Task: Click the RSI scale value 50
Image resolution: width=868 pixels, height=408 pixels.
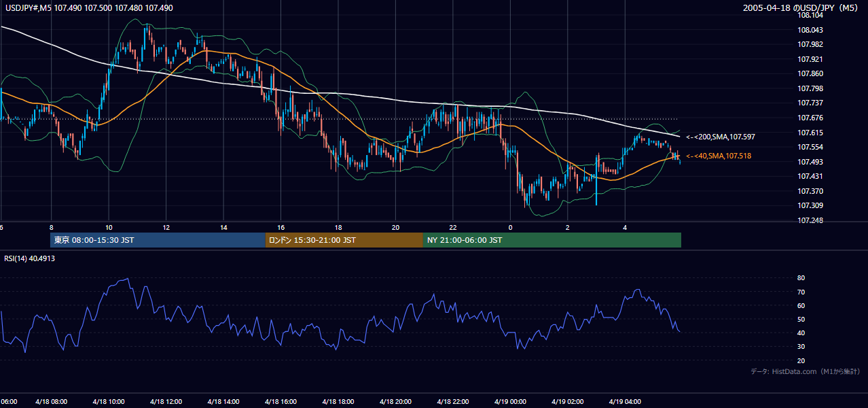Action: 801,319
